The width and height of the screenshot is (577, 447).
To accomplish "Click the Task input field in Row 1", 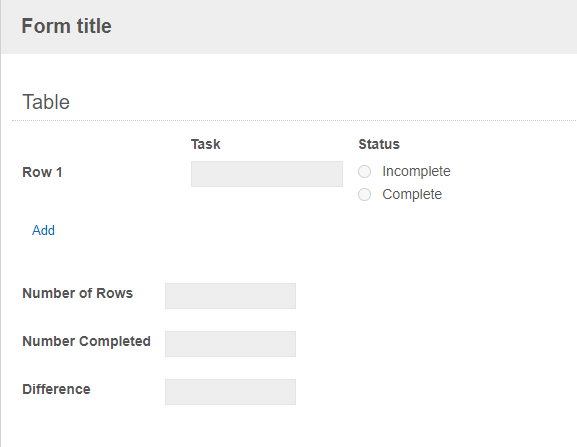I will 267,174.
